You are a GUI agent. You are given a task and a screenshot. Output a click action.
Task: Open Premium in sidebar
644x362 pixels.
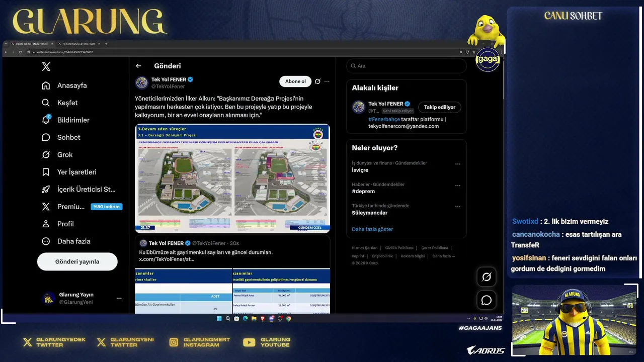(x=82, y=207)
